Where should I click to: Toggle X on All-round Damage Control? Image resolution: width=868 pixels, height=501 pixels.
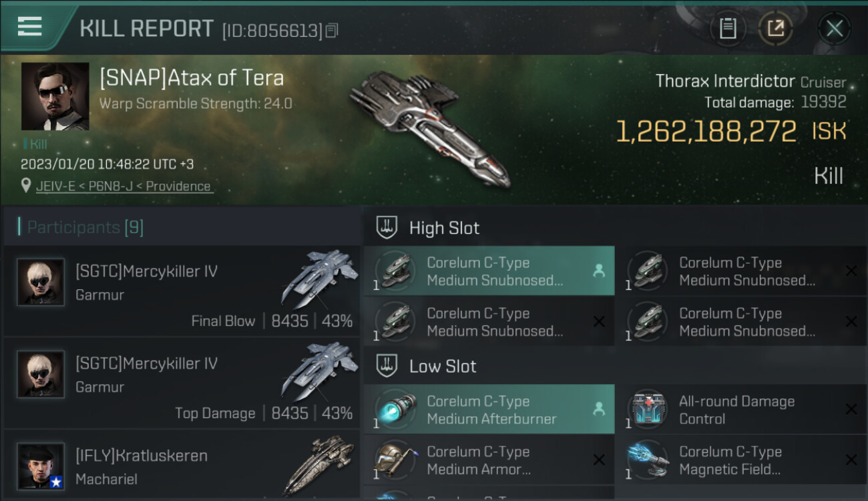click(x=851, y=409)
